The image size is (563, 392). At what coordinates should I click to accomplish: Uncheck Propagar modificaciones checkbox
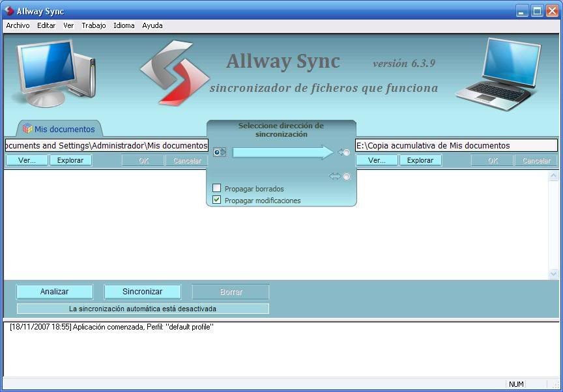[216, 200]
